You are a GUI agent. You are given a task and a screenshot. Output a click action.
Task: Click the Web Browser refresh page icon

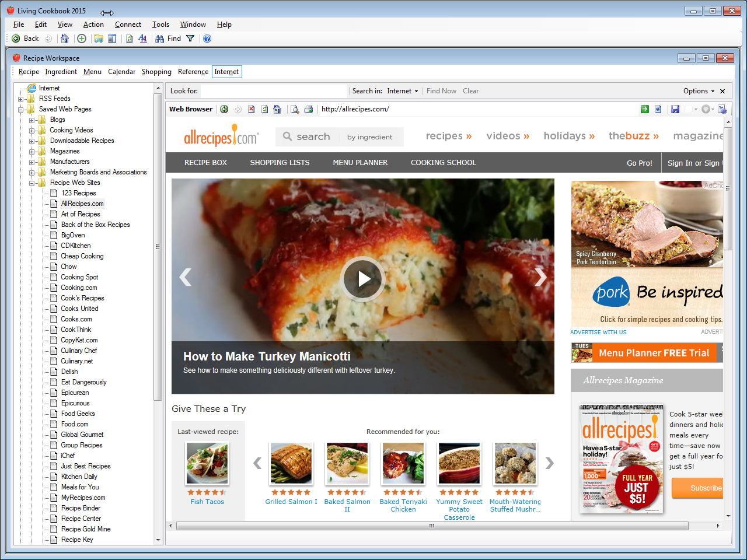(x=264, y=109)
